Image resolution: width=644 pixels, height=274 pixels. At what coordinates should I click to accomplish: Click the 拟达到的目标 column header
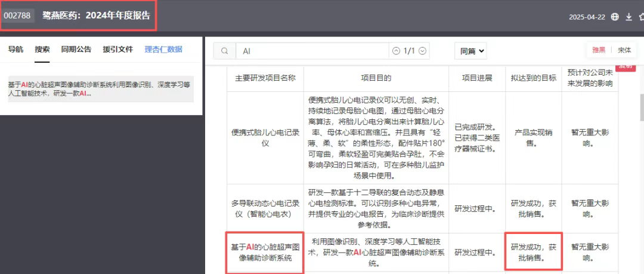pos(533,78)
